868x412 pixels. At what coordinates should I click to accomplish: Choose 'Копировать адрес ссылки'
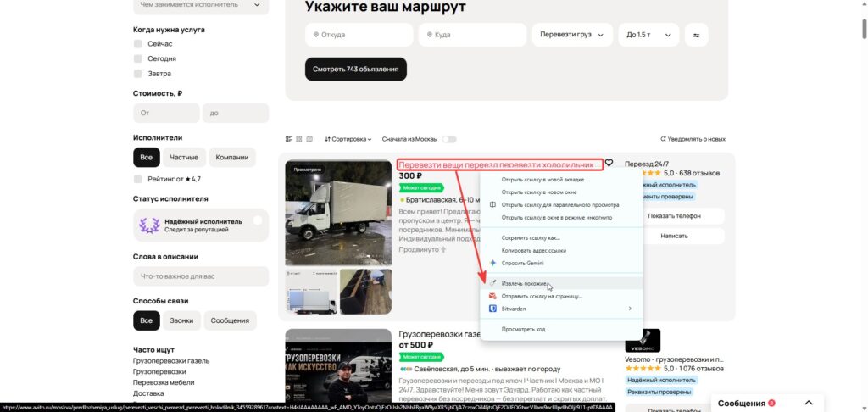pos(561,251)
